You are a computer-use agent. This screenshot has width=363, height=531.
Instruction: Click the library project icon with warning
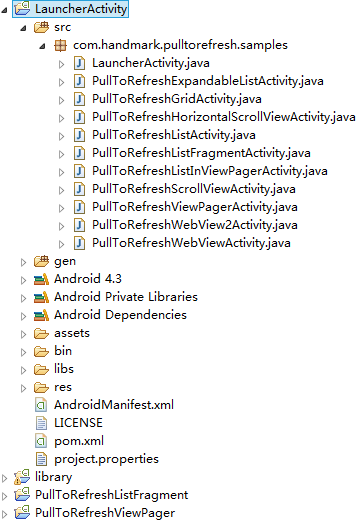pyautogui.click(x=22, y=477)
